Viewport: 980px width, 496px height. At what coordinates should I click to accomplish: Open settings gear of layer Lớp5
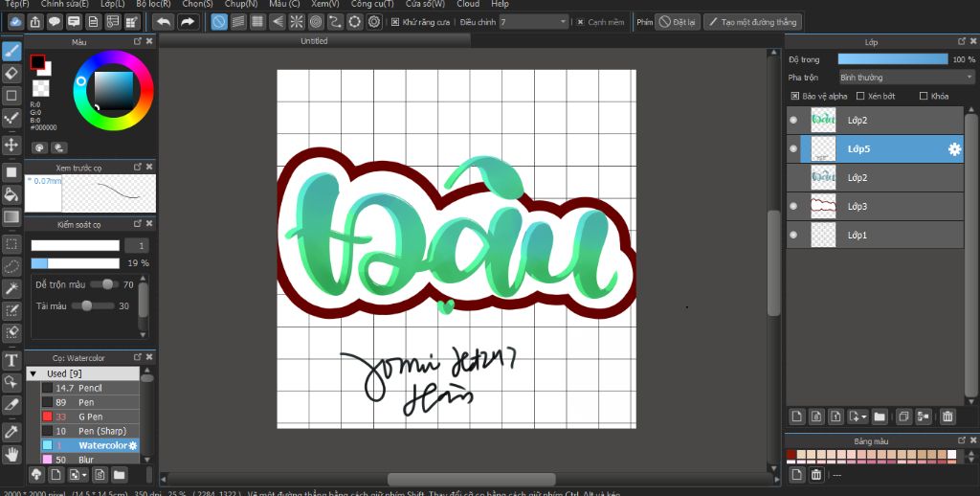point(954,149)
